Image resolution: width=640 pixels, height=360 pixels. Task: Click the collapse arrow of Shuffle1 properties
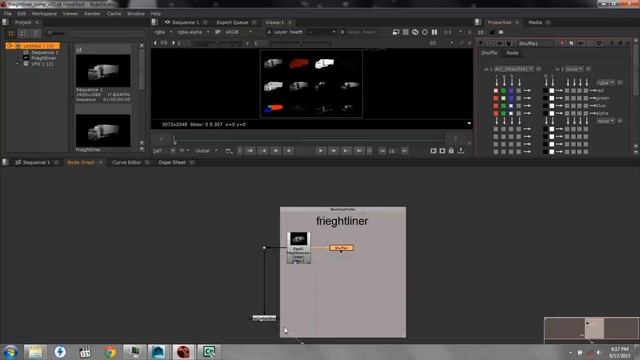(481, 43)
